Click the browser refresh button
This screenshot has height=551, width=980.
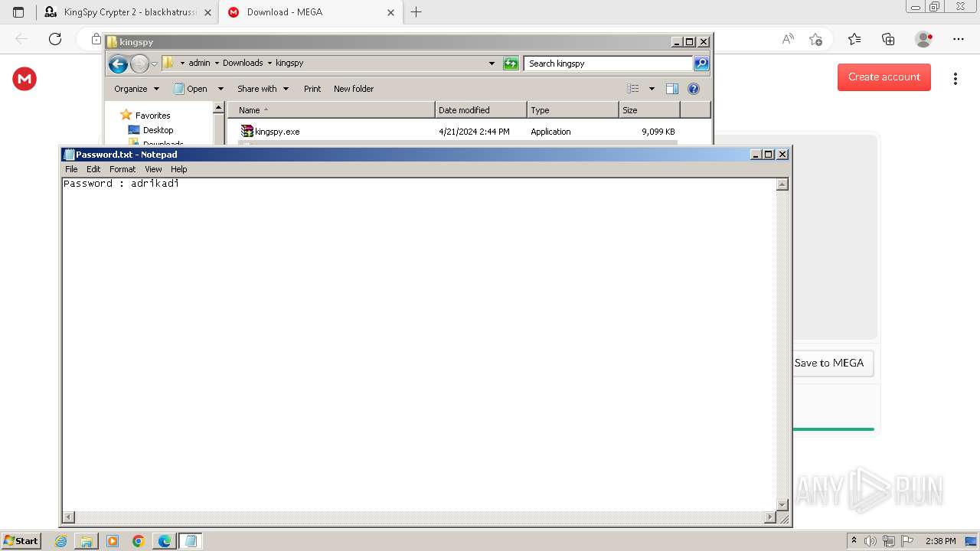click(x=55, y=39)
